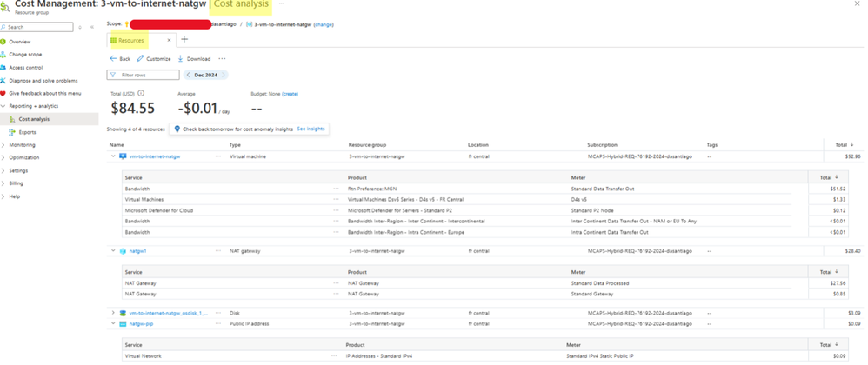Open ellipsis menu for natgw1 row
The height and width of the screenshot is (365, 868).
click(x=218, y=251)
